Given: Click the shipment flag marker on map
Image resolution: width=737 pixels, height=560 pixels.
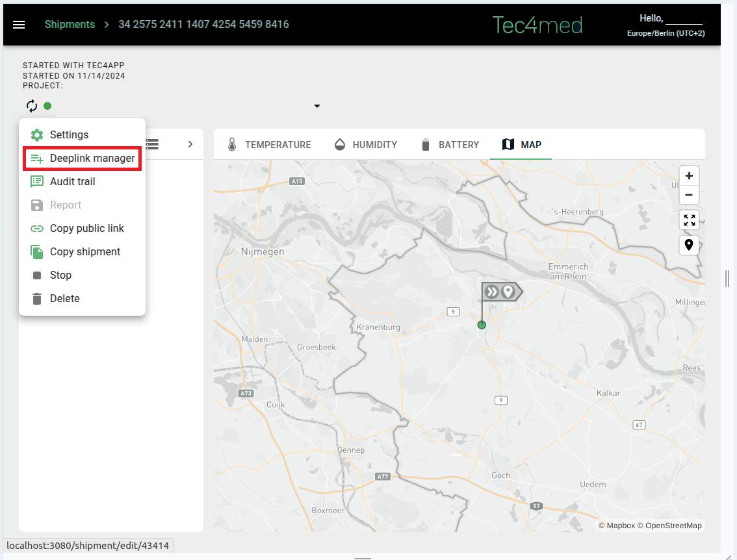Looking at the screenshot, I should click(x=500, y=292).
